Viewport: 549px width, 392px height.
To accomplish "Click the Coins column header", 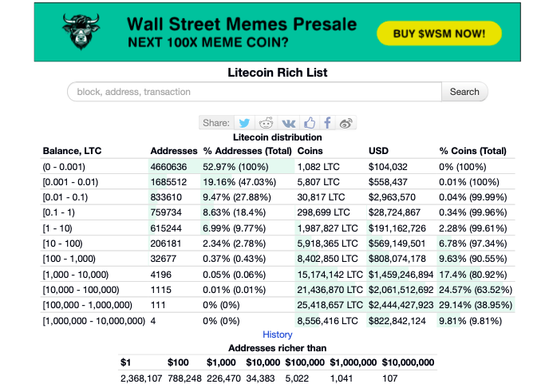I will [x=310, y=151].
